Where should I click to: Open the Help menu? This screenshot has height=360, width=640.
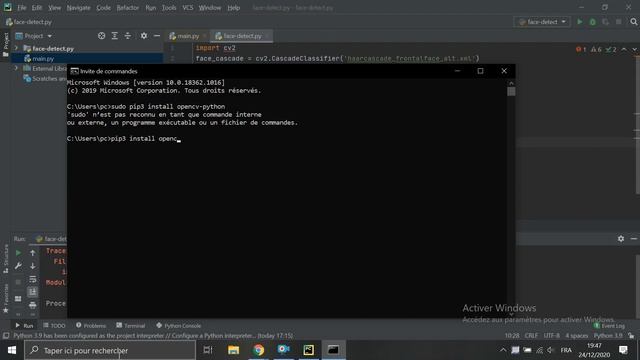pyautogui.click(x=233, y=8)
